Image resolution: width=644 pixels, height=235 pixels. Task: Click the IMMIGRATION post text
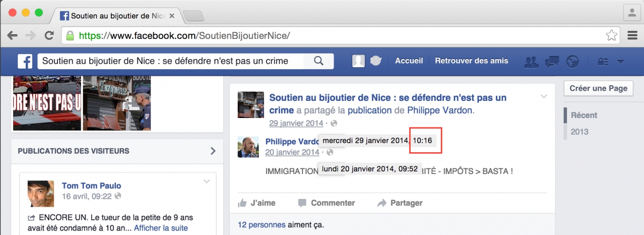[389, 171]
